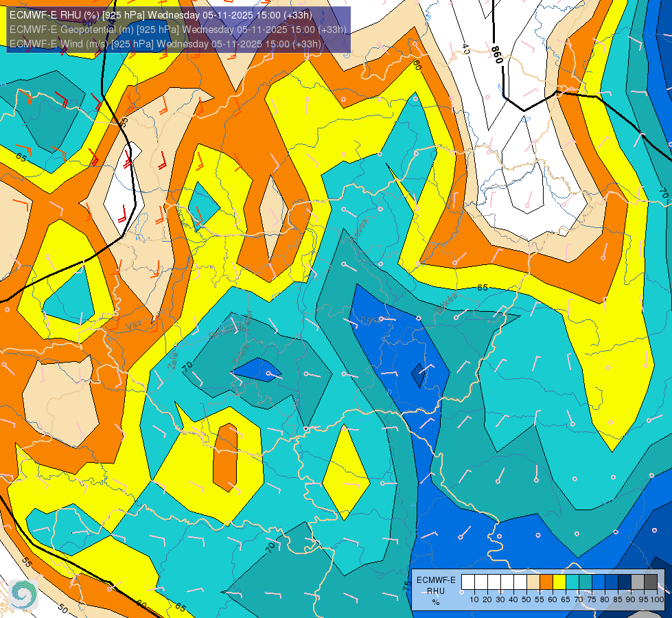672x618 pixels.
Task: Click the '860' geopotential contour label
Action: [497, 55]
